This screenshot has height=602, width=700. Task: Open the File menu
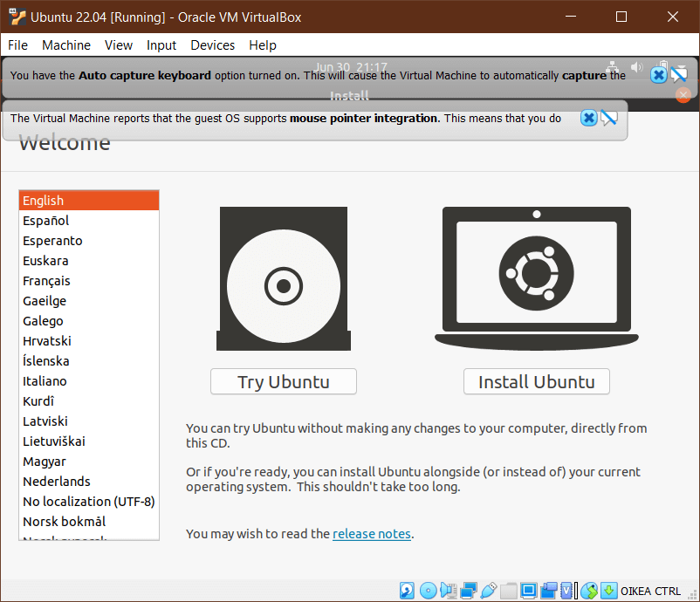click(x=17, y=45)
